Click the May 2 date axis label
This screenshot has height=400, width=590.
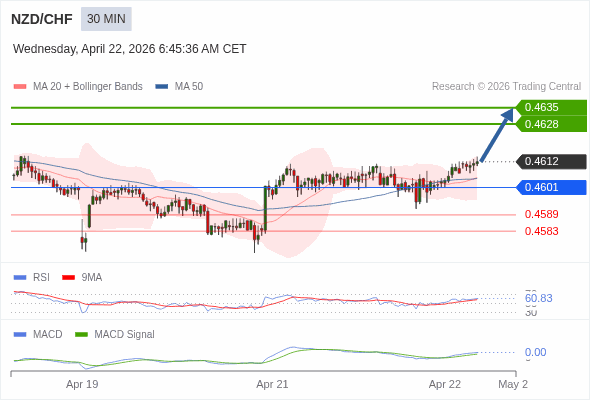(513, 385)
